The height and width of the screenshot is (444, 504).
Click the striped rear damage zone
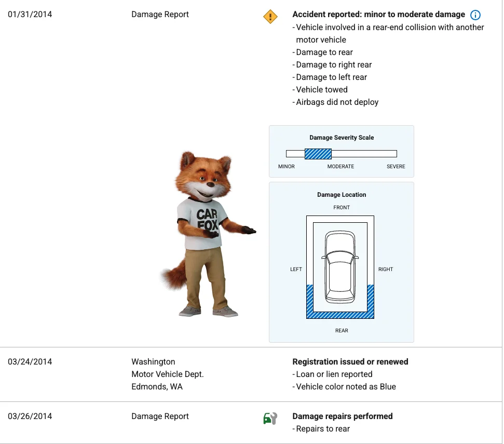[x=340, y=314]
